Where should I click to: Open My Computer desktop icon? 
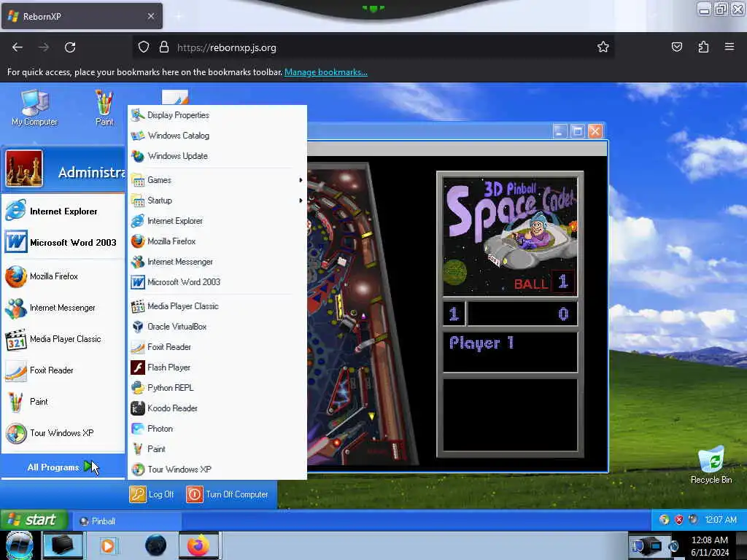35,108
